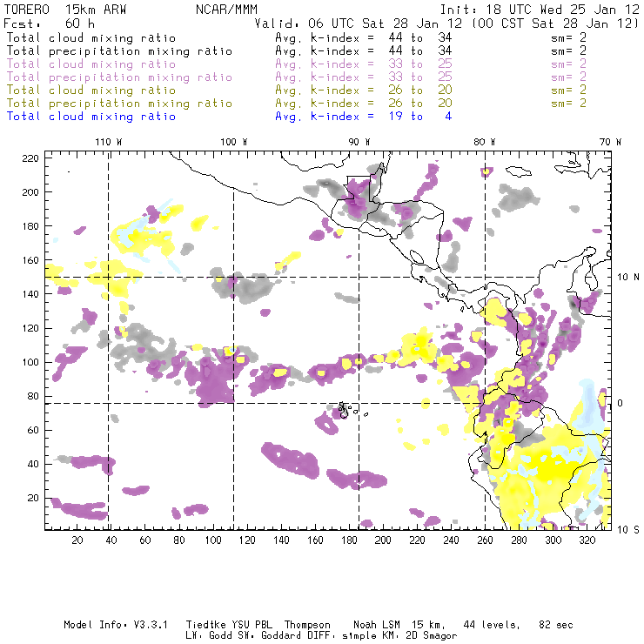
Task: Click the blue k-index 19 to 4 value
Action: pyautogui.click(x=419, y=117)
